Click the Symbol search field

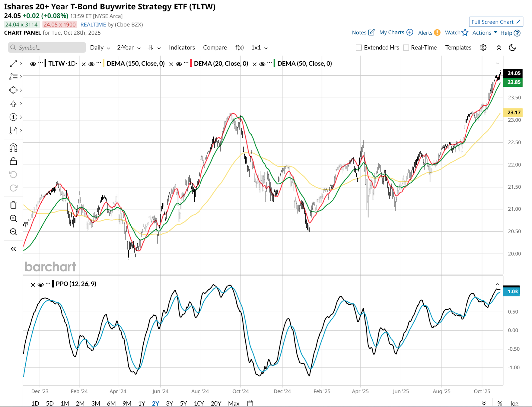tap(47, 47)
